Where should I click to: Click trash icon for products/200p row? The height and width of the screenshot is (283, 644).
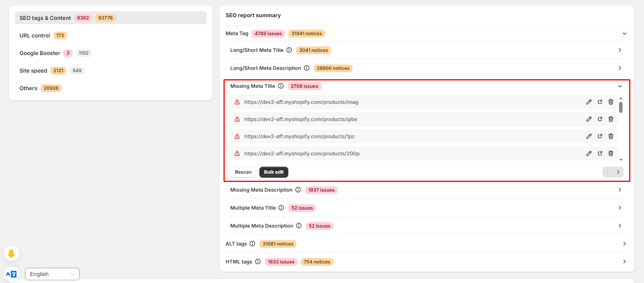[611, 153]
